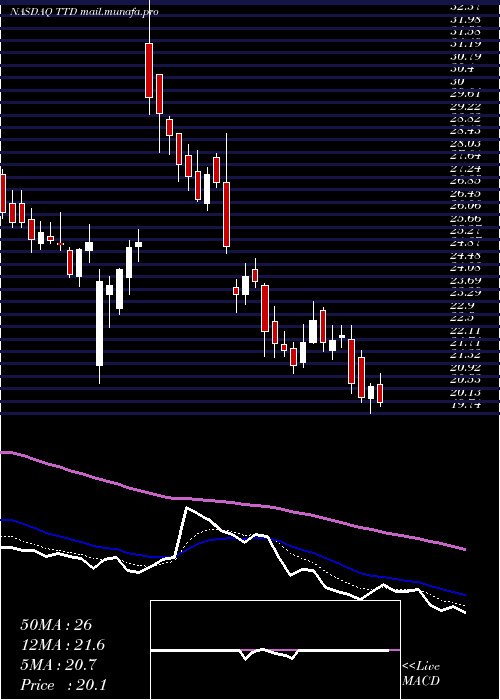
Task: Select the Price : 20.1 readout
Action: point(63,685)
